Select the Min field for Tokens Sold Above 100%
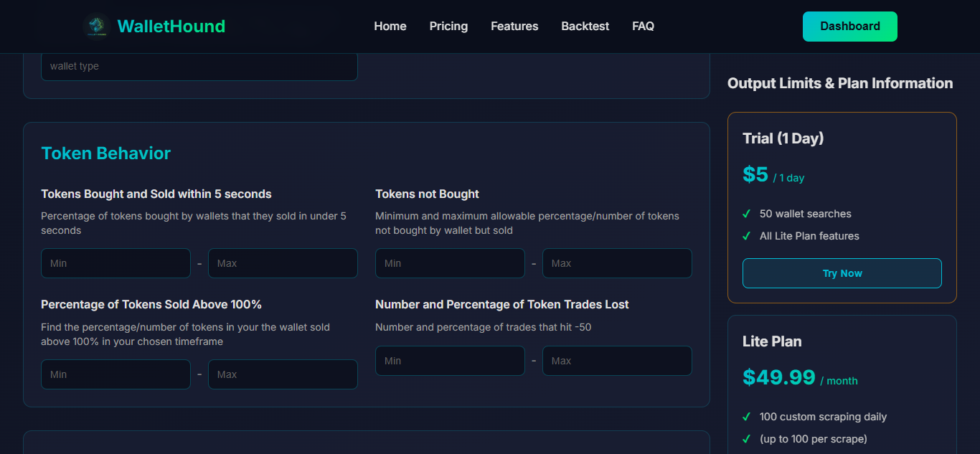 [x=115, y=374]
